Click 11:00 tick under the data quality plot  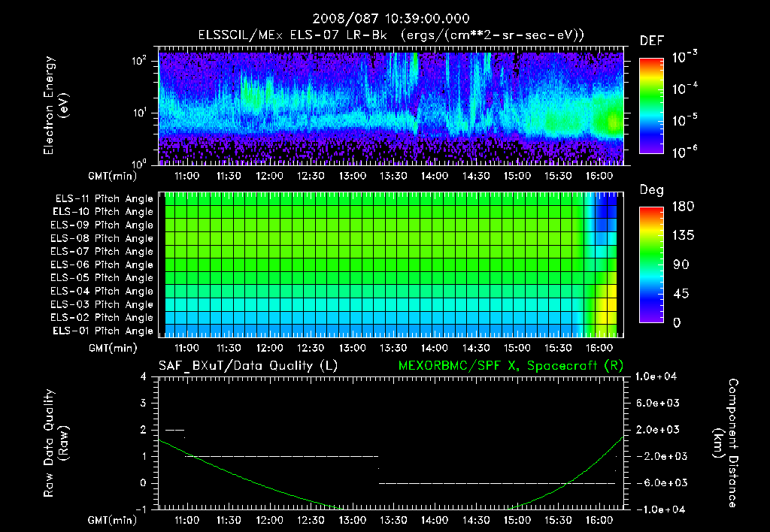(187, 520)
